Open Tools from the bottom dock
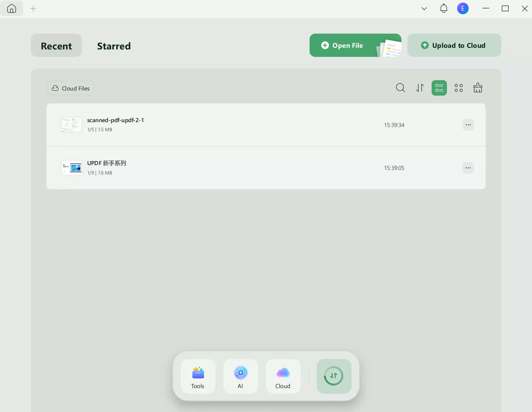 point(198,376)
